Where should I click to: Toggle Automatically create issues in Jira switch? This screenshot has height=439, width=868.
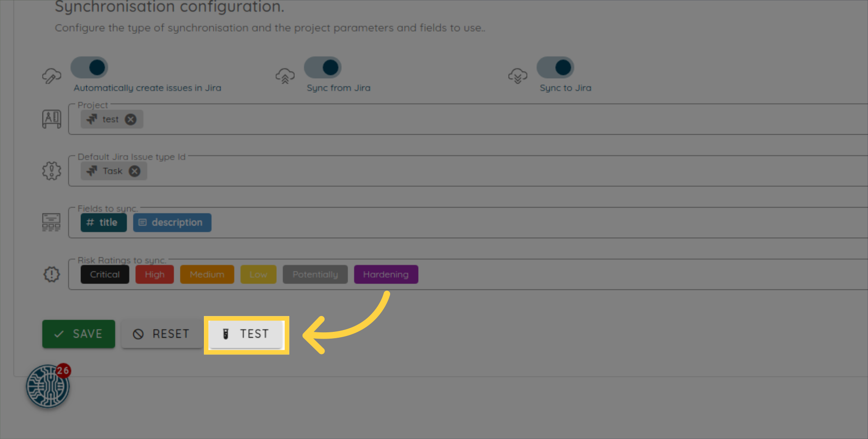pos(90,68)
